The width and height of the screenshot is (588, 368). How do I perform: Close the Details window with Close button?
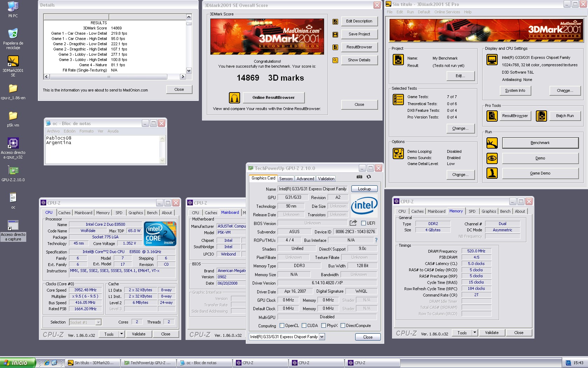tap(179, 89)
